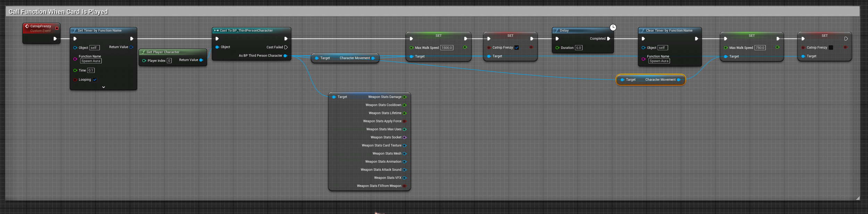Click the Target pin on Max Walk Speed 1500.0 SET

(412, 56)
